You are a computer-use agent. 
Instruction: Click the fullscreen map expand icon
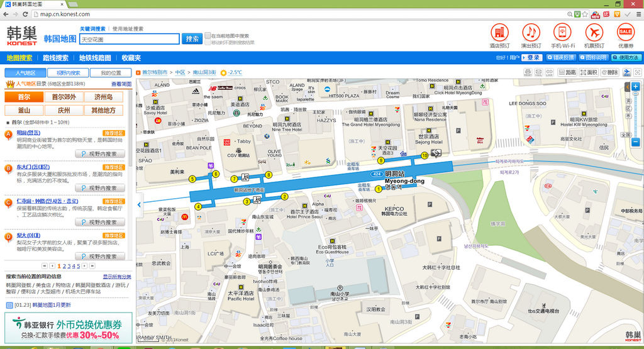(x=638, y=72)
